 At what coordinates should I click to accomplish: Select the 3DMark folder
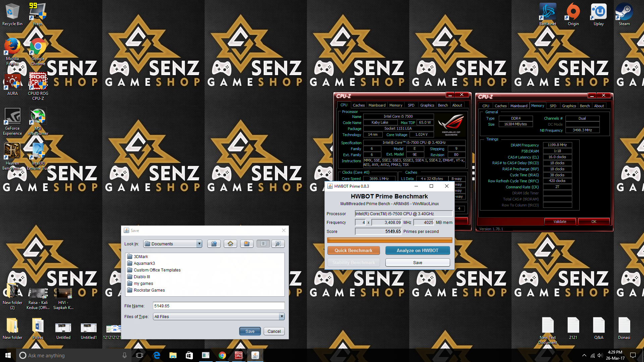[138, 256]
